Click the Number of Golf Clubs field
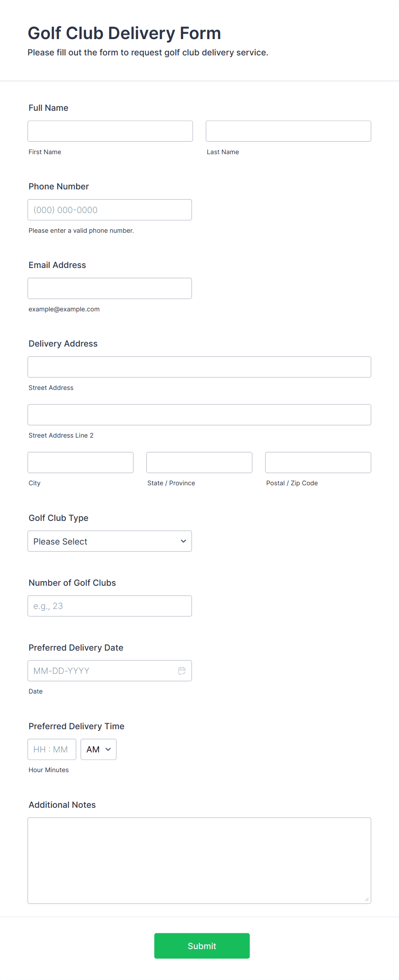 coord(110,606)
